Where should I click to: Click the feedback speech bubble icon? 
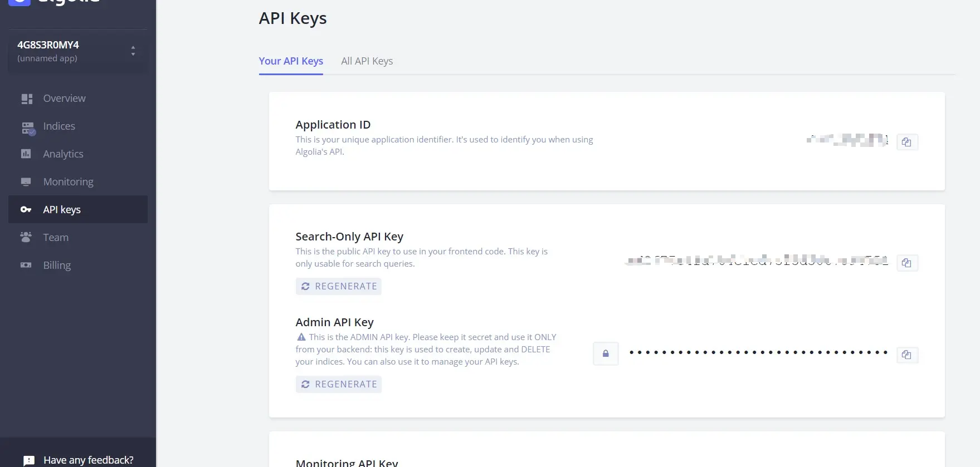coord(29,461)
